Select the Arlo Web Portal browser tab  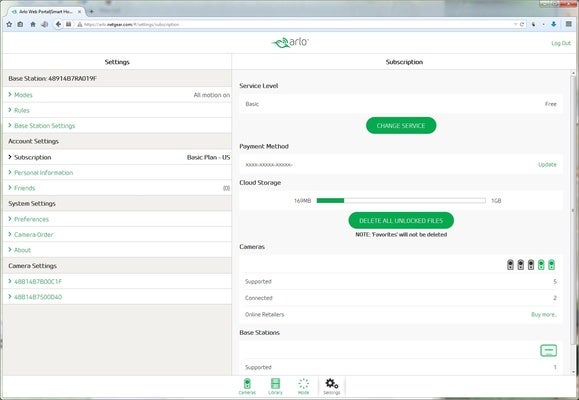[x=46, y=12]
